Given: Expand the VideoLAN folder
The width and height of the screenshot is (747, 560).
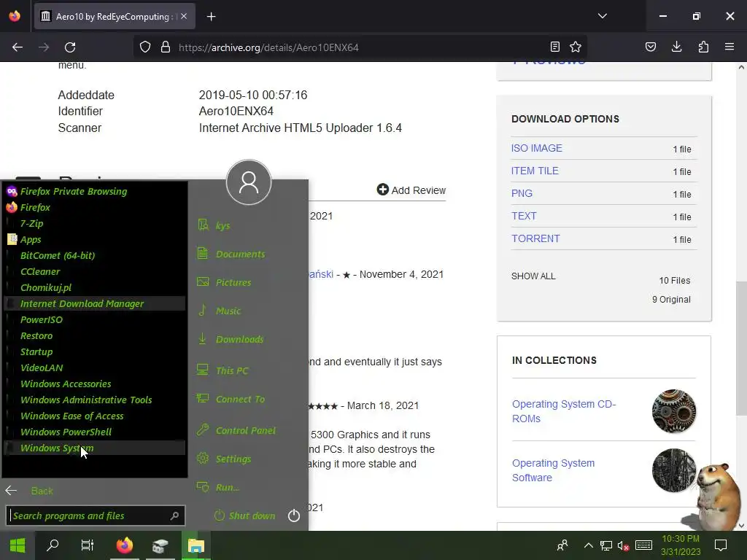Looking at the screenshot, I should (x=94, y=368).
